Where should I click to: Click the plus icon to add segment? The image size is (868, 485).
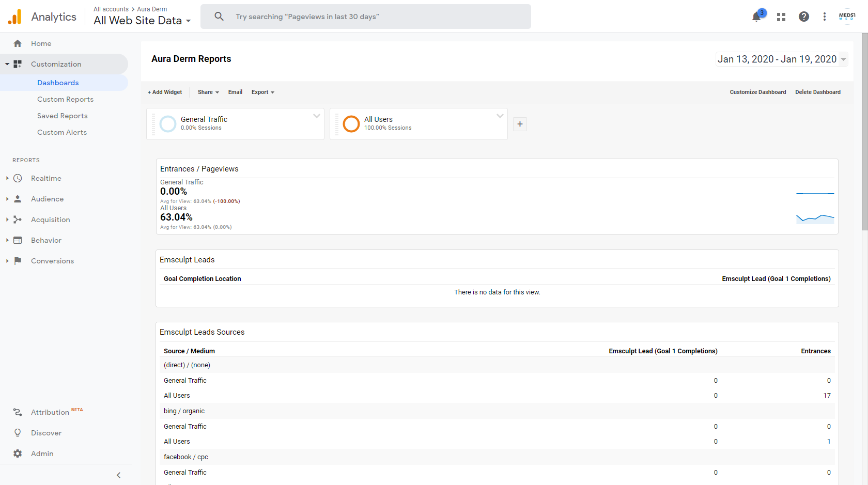pyautogui.click(x=520, y=124)
